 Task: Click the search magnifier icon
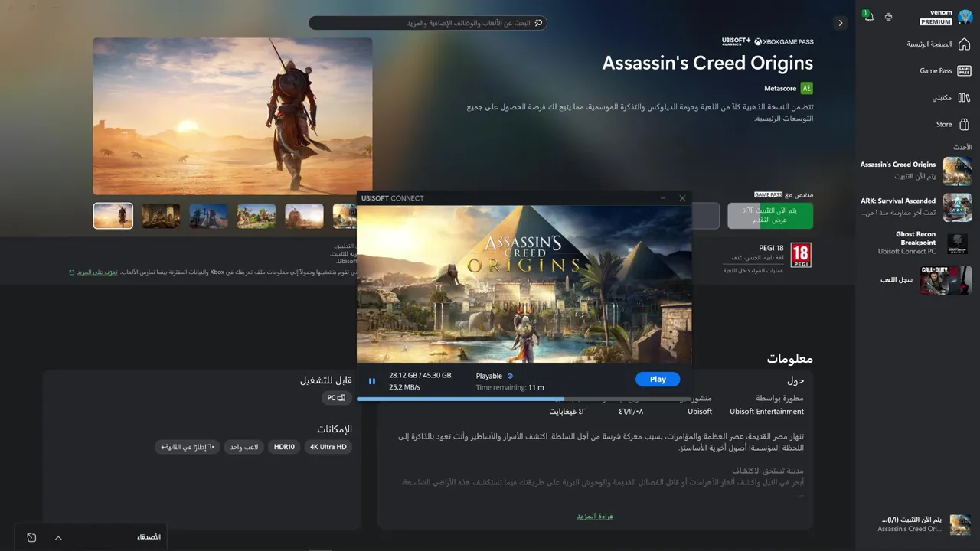(539, 23)
